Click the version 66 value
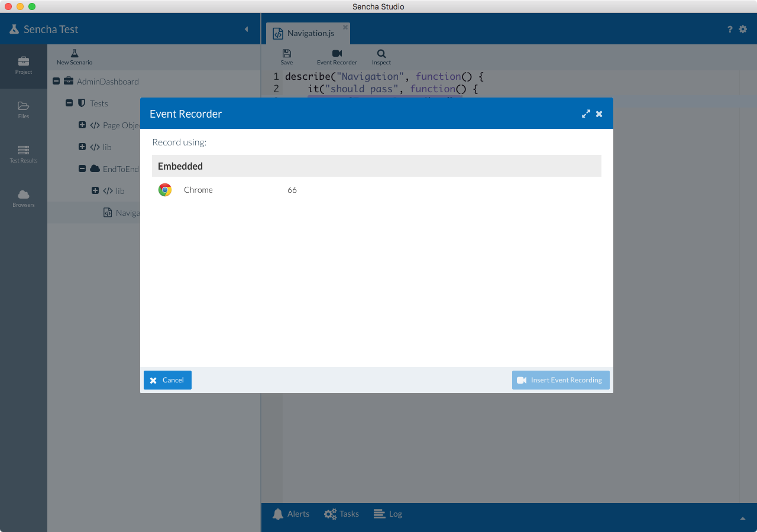757x532 pixels. point(292,190)
